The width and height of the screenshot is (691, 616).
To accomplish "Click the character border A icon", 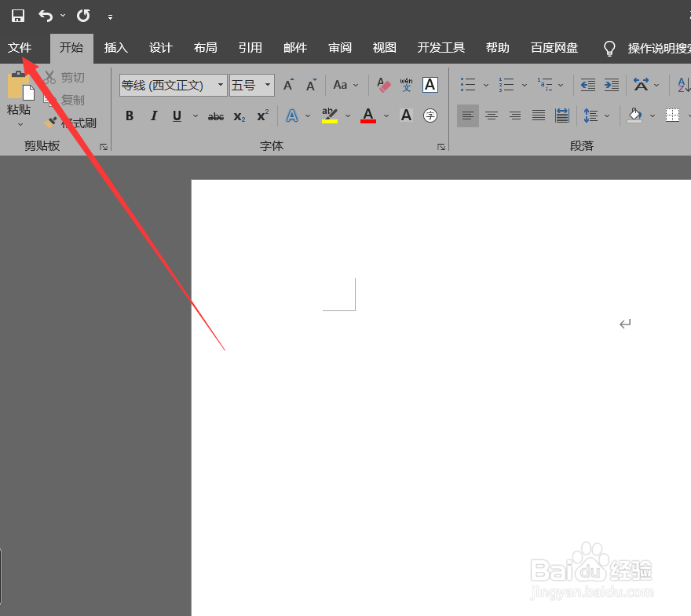I will tap(430, 85).
